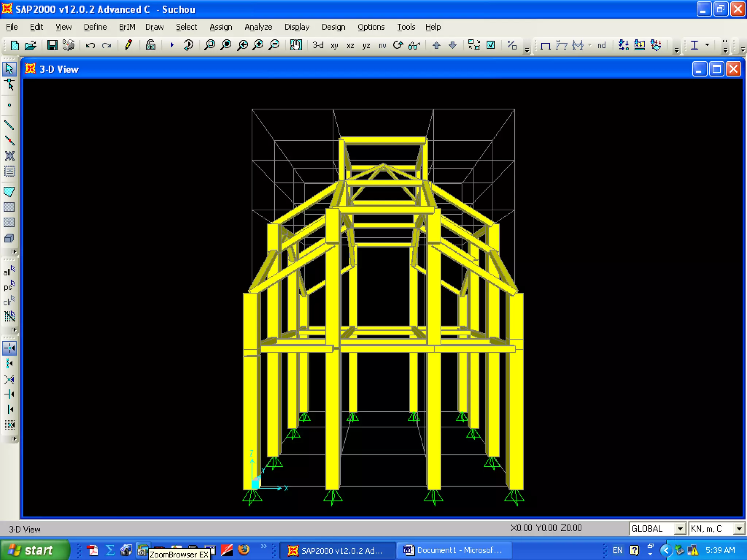This screenshot has height=560, width=747.
Task: Create a new model with New icon
Action: click(15, 45)
